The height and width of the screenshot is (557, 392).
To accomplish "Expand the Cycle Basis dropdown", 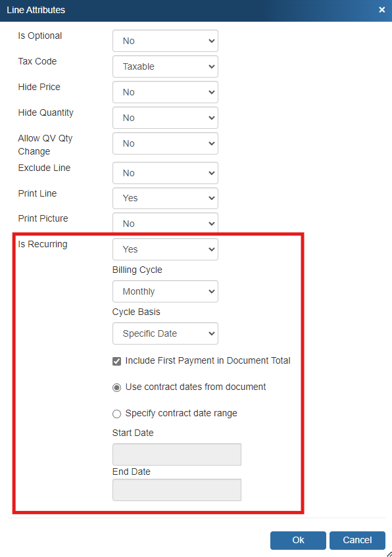I will click(x=165, y=333).
